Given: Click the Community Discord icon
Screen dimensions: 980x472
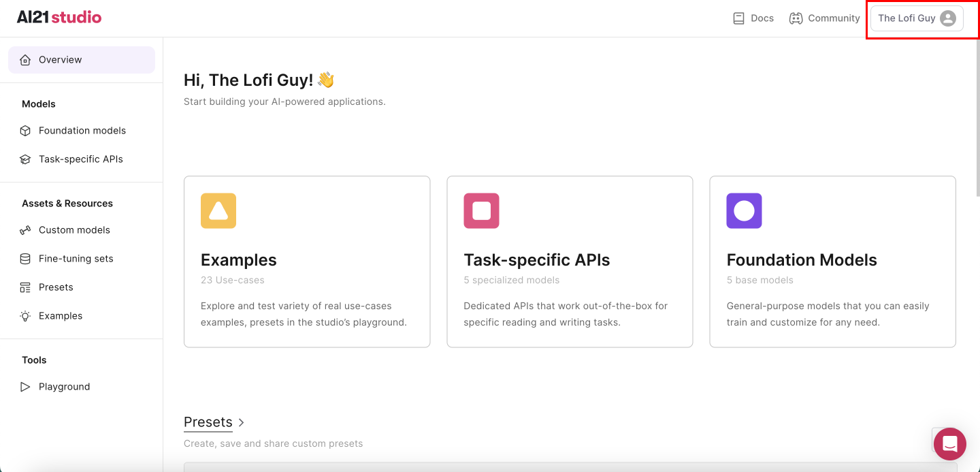Looking at the screenshot, I should [x=796, y=18].
